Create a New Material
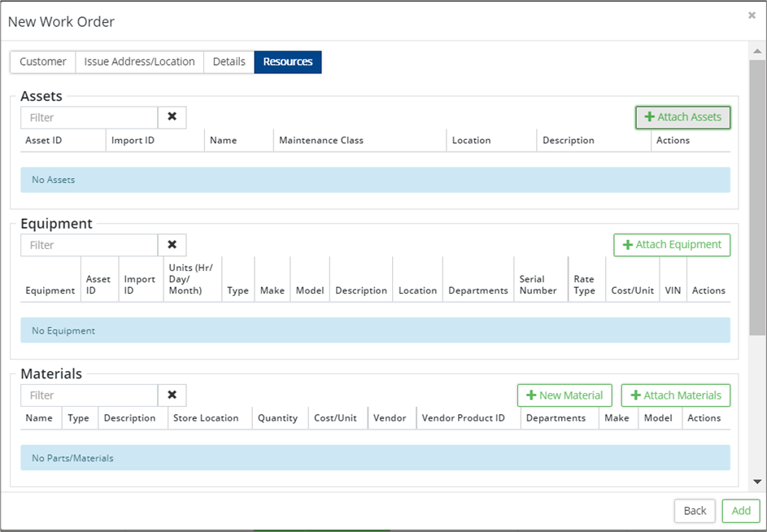Image resolution: width=767 pixels, height=532 pixels. [x=564, y=395]
